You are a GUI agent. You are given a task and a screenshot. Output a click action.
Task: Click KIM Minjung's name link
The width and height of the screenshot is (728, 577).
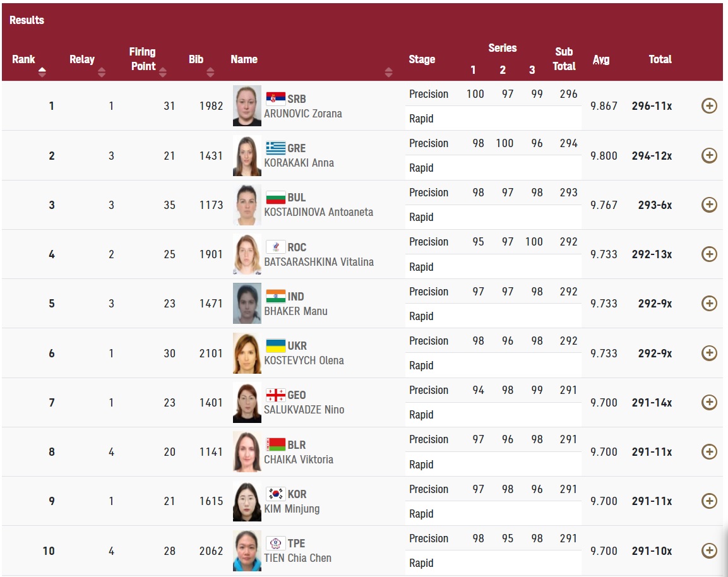292,508
